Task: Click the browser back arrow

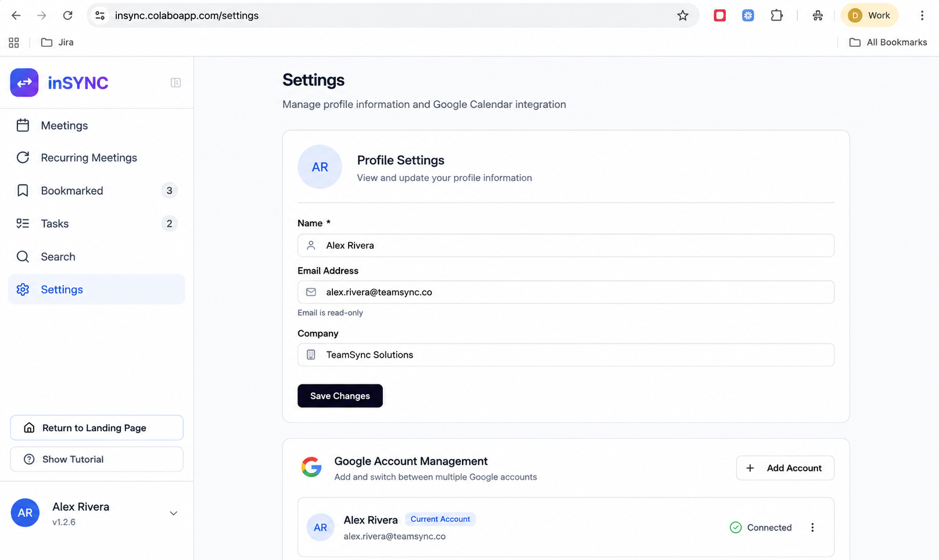Action: [16, 16]
